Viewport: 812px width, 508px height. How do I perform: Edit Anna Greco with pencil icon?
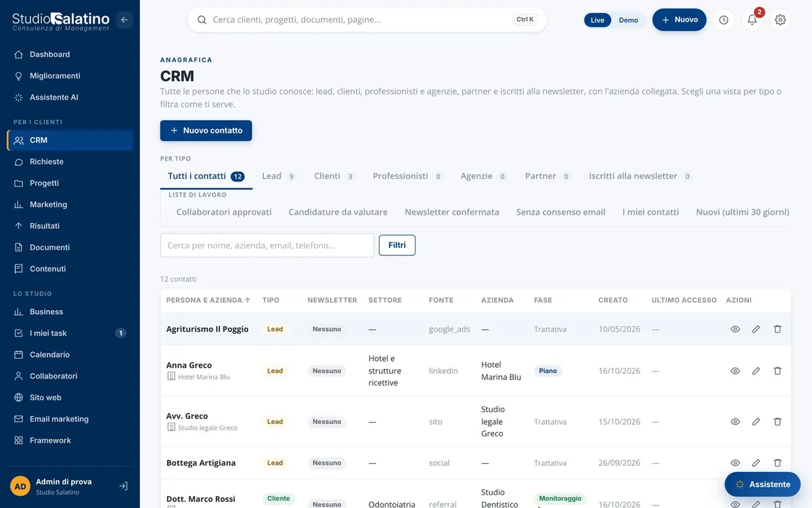[x=756, y=371]
